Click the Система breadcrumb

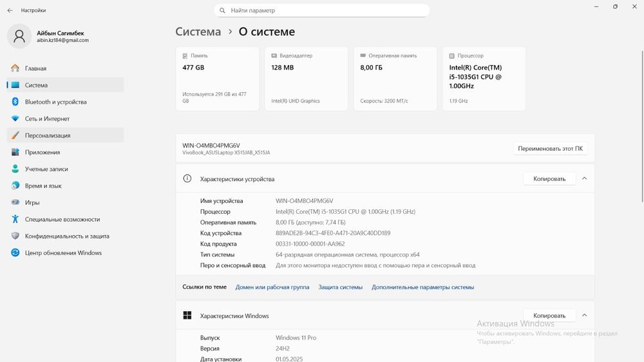point(198,32)
